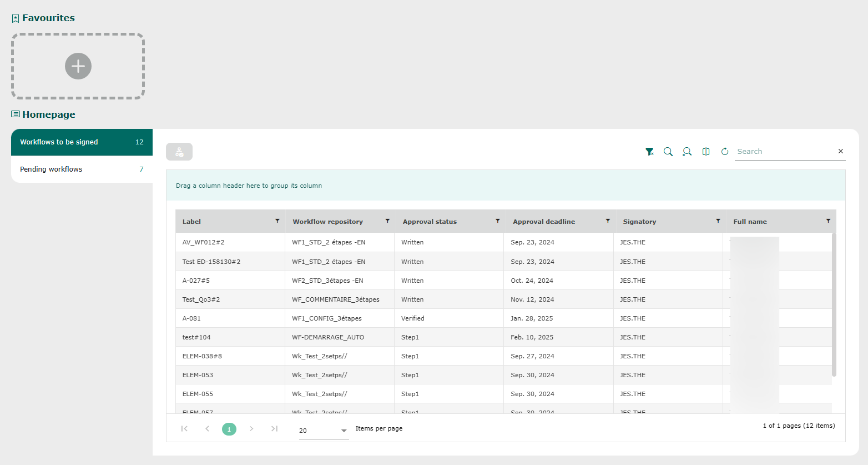This screenshot has height=465, width=868.
Task: Click page number 1 button
Action: click(x=229, y=429)
